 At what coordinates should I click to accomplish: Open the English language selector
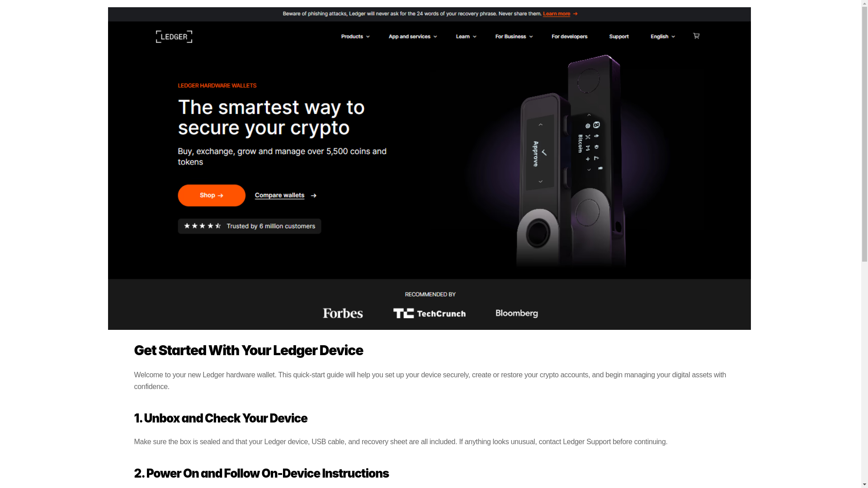[x=662, y=37]
